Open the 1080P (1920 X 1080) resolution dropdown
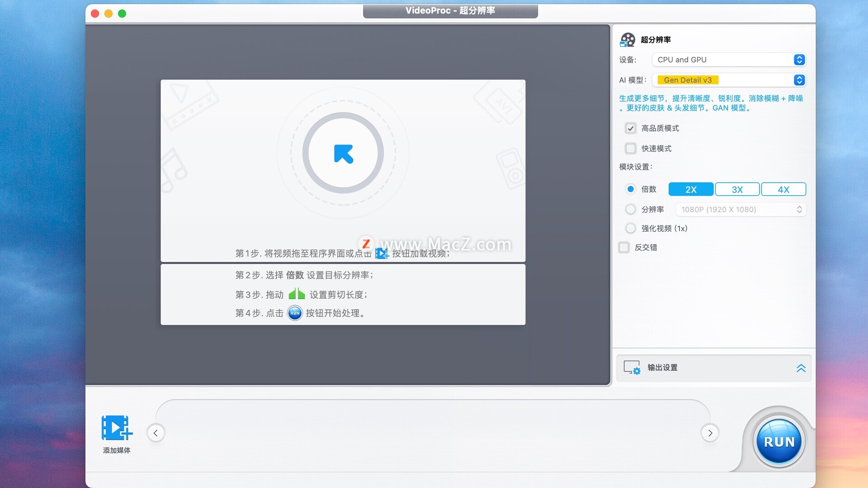 click(741, 210)
